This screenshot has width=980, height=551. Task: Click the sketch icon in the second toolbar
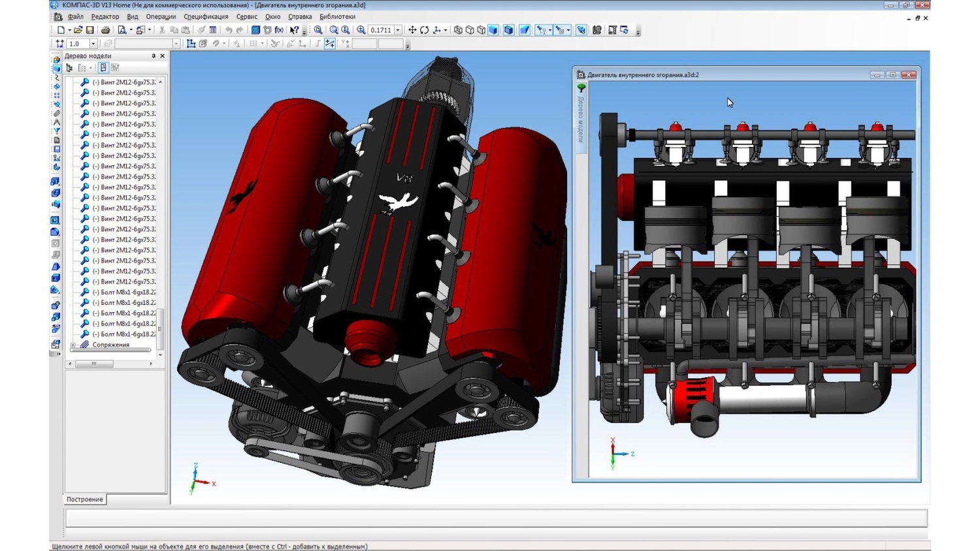click(191, 44)
